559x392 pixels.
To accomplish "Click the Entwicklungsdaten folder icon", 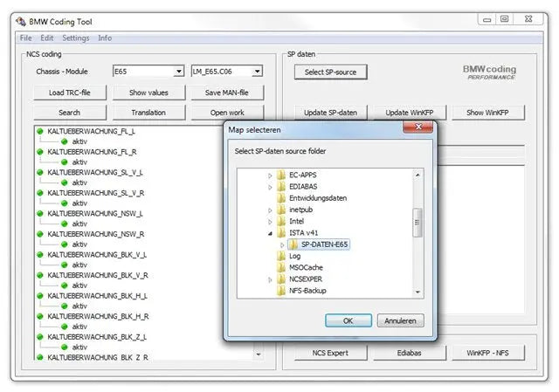I will [281, 198].
